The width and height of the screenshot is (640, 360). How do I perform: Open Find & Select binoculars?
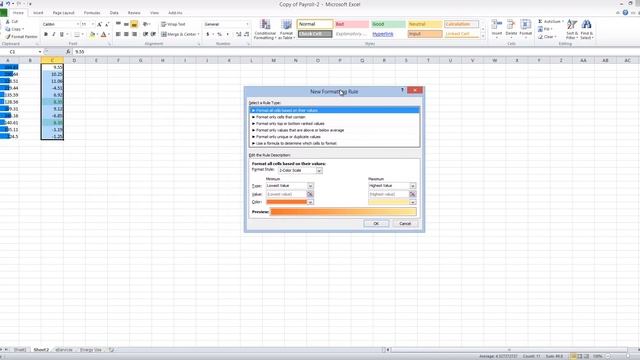click(x=587, y=29)
